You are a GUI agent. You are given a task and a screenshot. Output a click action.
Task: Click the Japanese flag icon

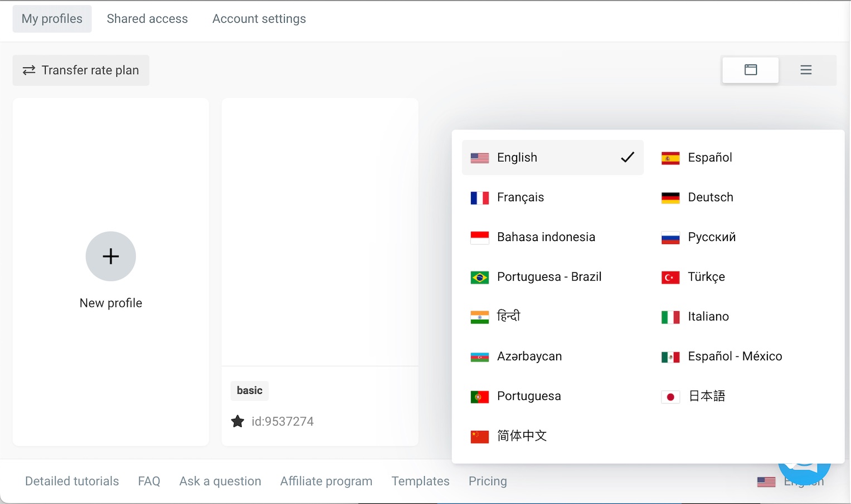[x=670, y=397]
